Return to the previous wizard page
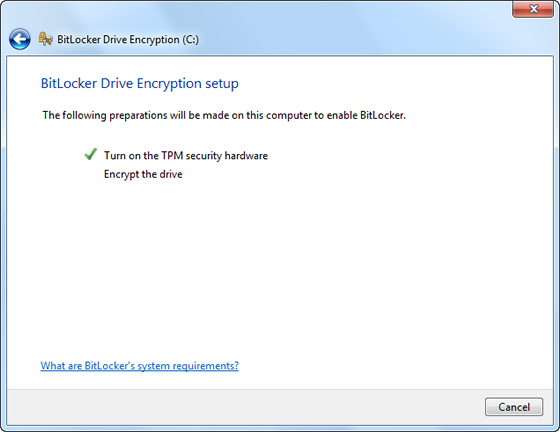This screenshot has height=432, width=560. point(20,39)
